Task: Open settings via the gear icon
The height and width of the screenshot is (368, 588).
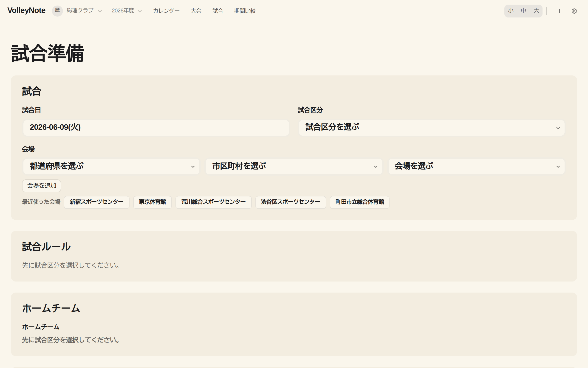Action: 574,11
